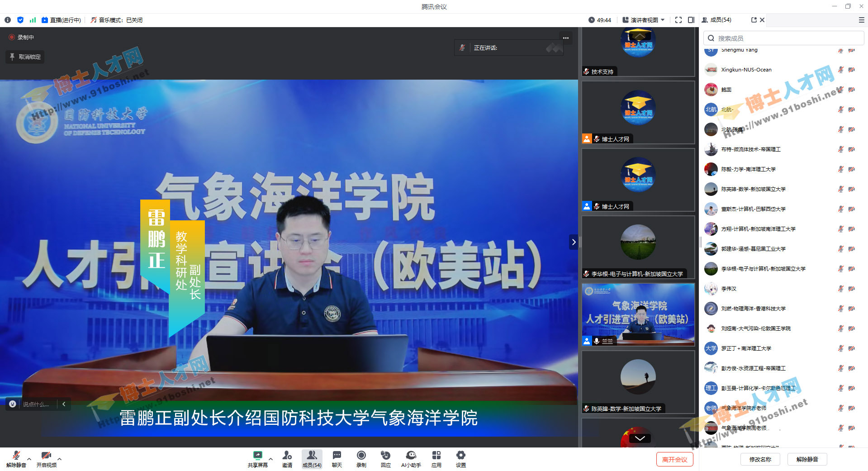Click the blue security shield icon

pyautogui.click(x=20, y=20)
